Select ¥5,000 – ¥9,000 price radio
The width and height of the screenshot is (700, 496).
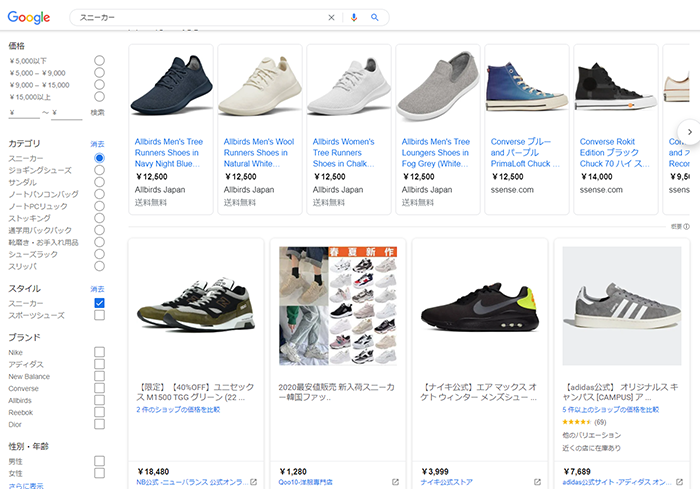[x=99, y=72]
